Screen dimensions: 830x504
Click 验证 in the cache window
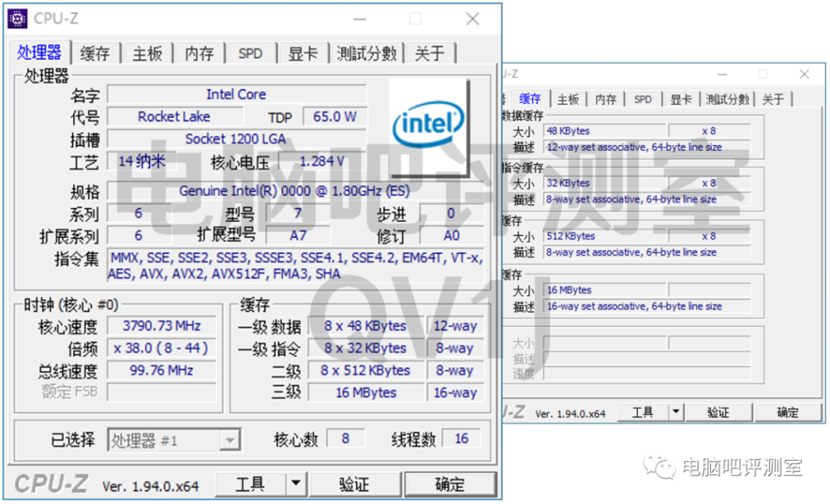718,412
